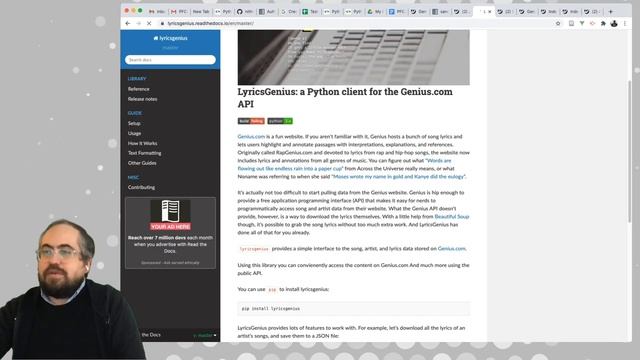Click the build failing badge
Viewport: 640px width, 360px height.
(251, 121)
